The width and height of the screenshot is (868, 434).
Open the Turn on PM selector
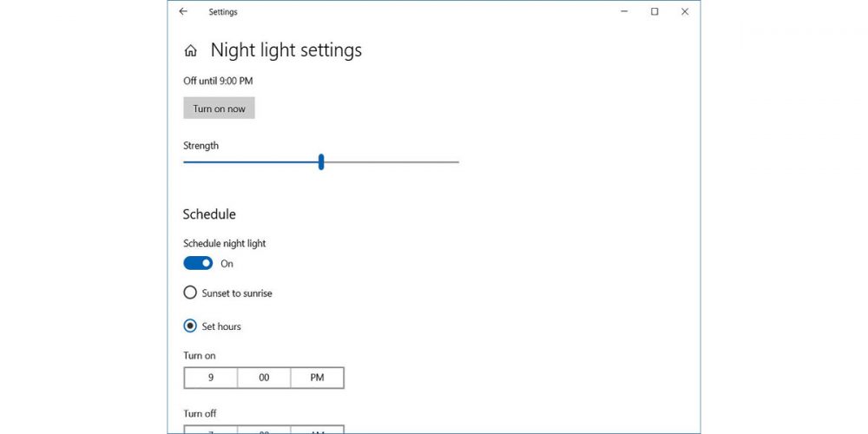point(317,378)
